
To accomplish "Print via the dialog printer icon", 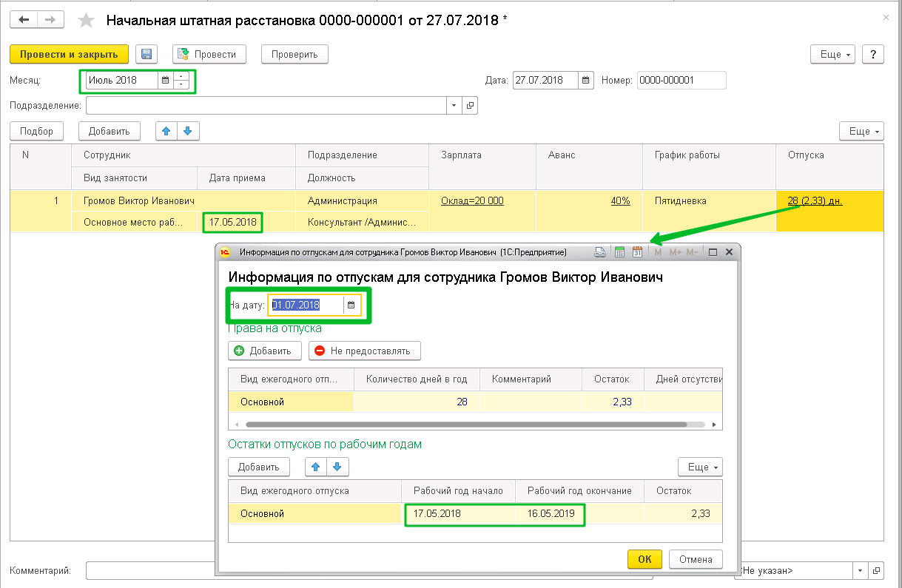I will (602, 252).
